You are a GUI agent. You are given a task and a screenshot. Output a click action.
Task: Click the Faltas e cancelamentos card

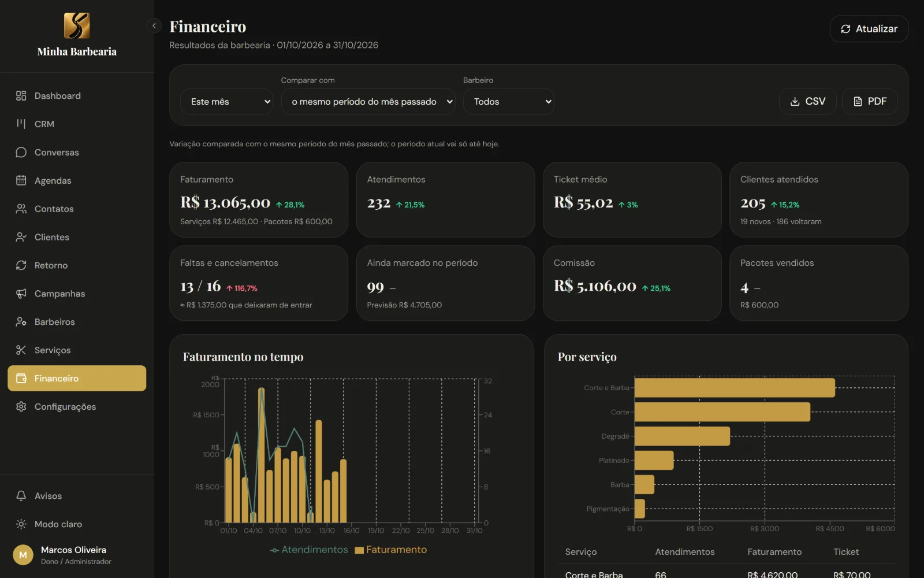click(x=259, y=283)
